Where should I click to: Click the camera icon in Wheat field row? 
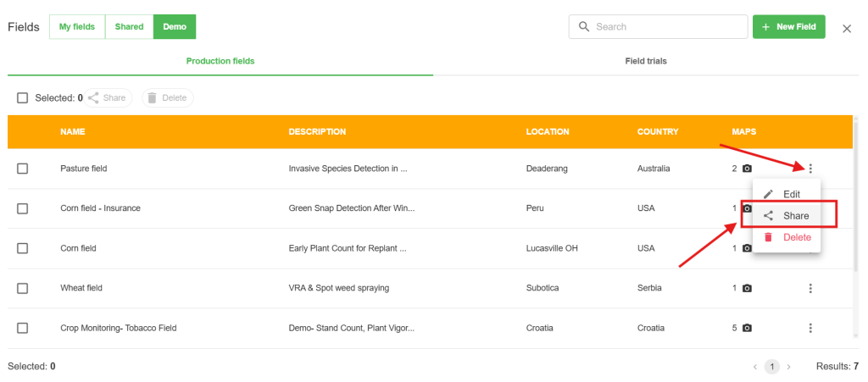tap(747, 288)
